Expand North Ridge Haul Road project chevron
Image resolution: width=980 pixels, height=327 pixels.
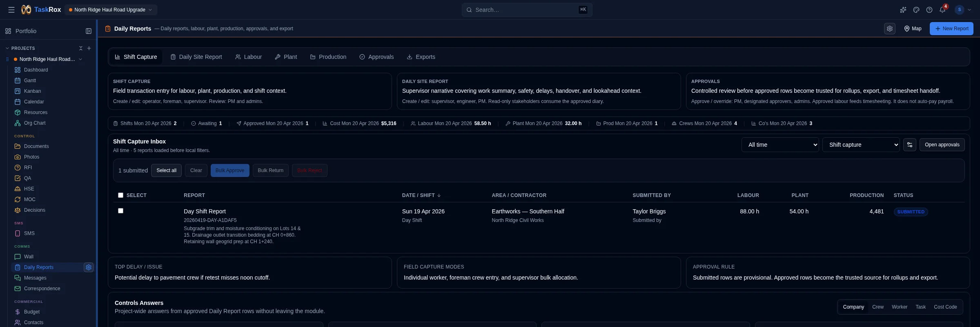80,59
